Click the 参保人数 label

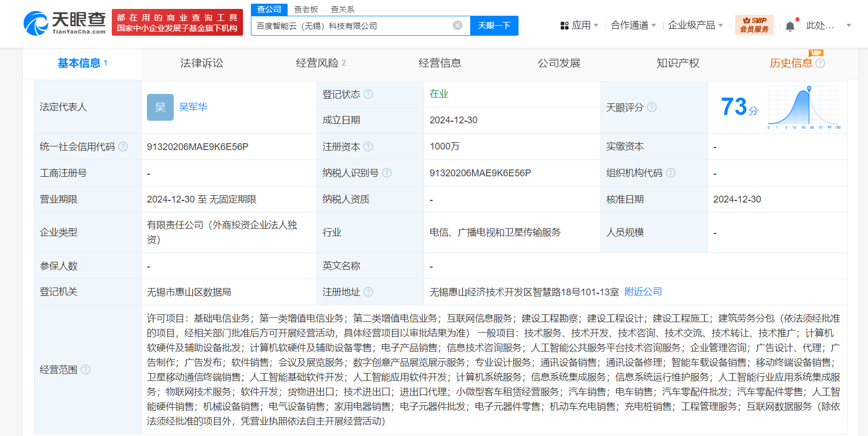[x=59, y=266]
